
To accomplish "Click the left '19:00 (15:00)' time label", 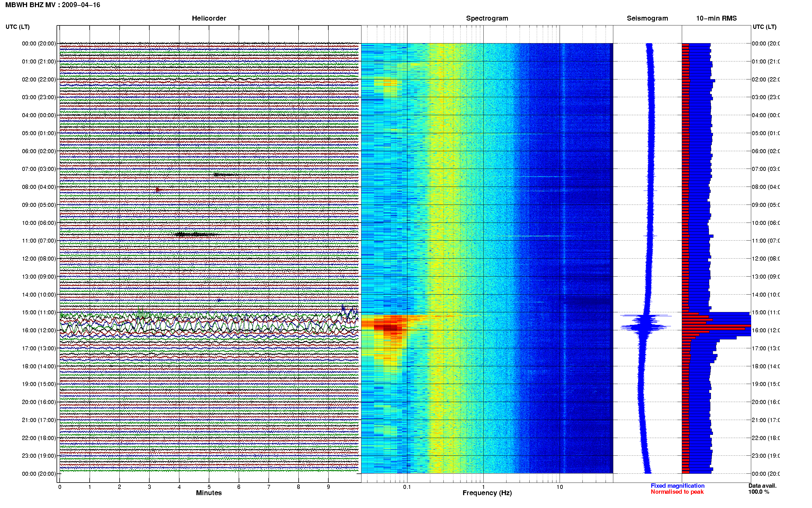I will (x=39, y=384).
